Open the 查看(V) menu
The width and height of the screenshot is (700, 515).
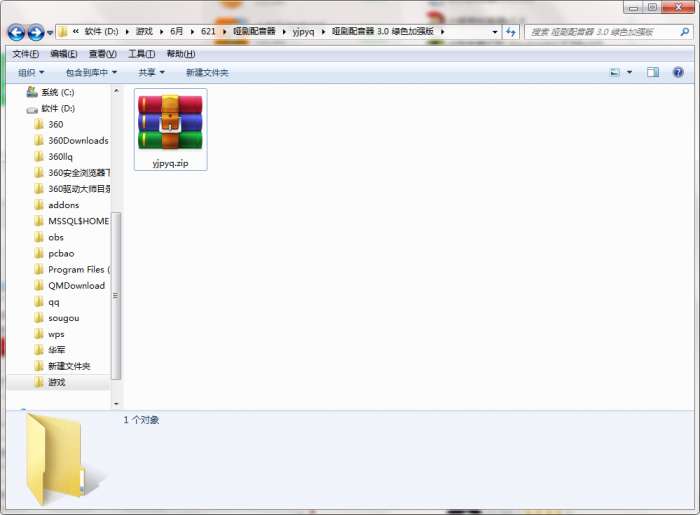click(x=103, y=54)
